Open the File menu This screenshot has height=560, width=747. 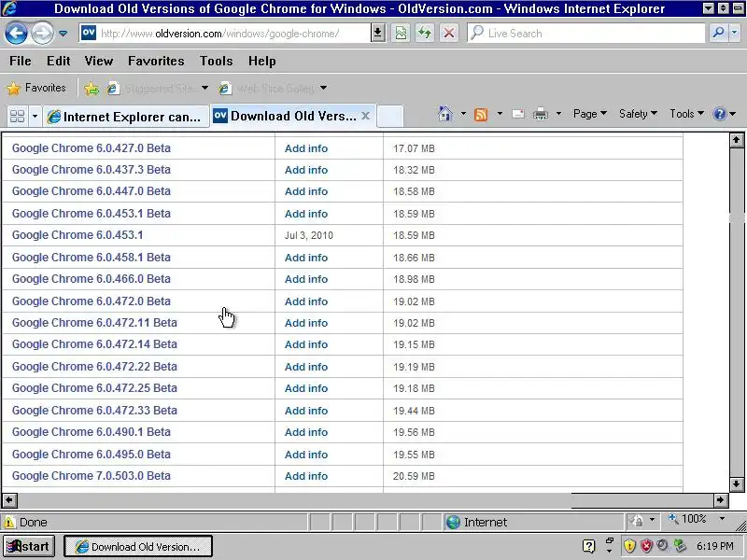20,61
